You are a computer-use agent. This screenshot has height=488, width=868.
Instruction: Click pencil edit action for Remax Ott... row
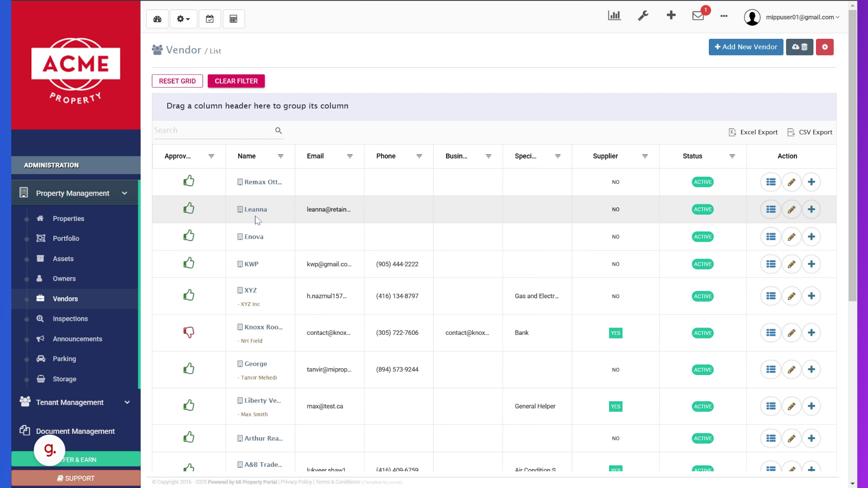click(x=791, y=182)
